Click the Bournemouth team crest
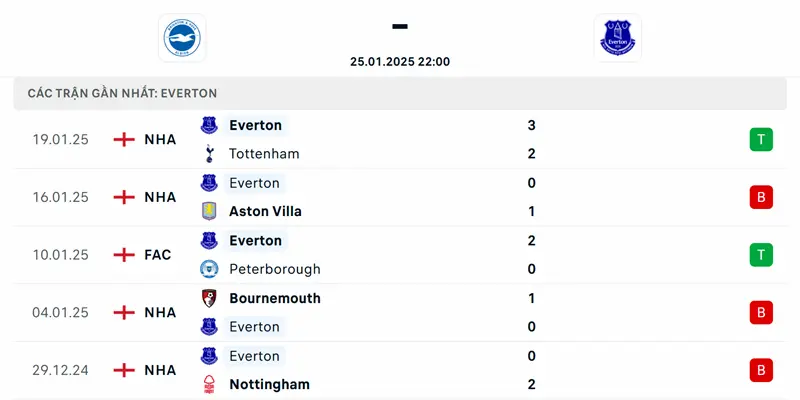Image resolution: width=800 pixels, height=400 pixels. pyautogui.click(x=209, y=298)
